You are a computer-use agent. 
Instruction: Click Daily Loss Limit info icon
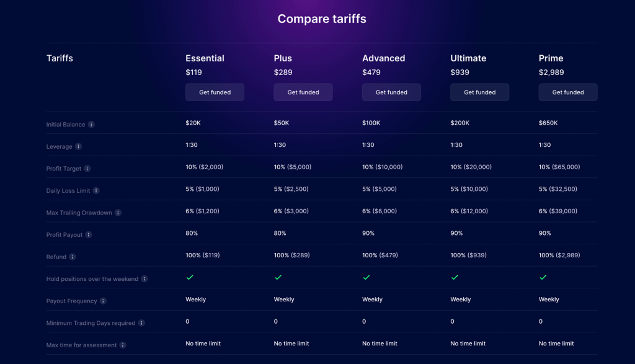click(x=96, y=191)
